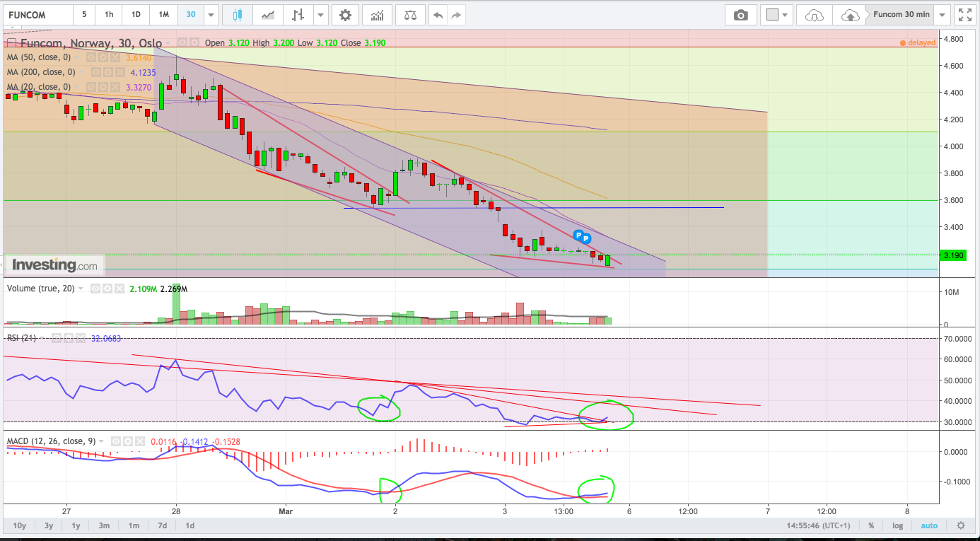980x541 pixels.
Task: Switch to the 1h interval
Action: pos(108,15)
